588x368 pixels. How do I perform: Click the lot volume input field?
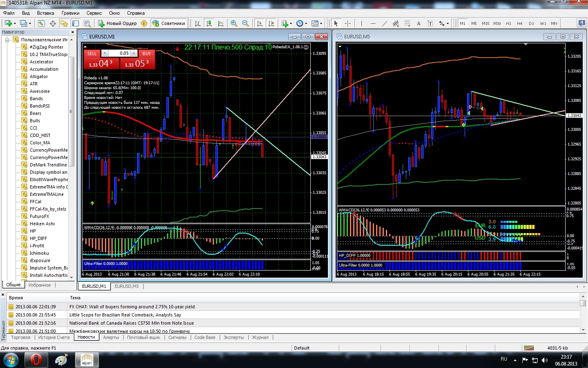(x=119, y=53)
